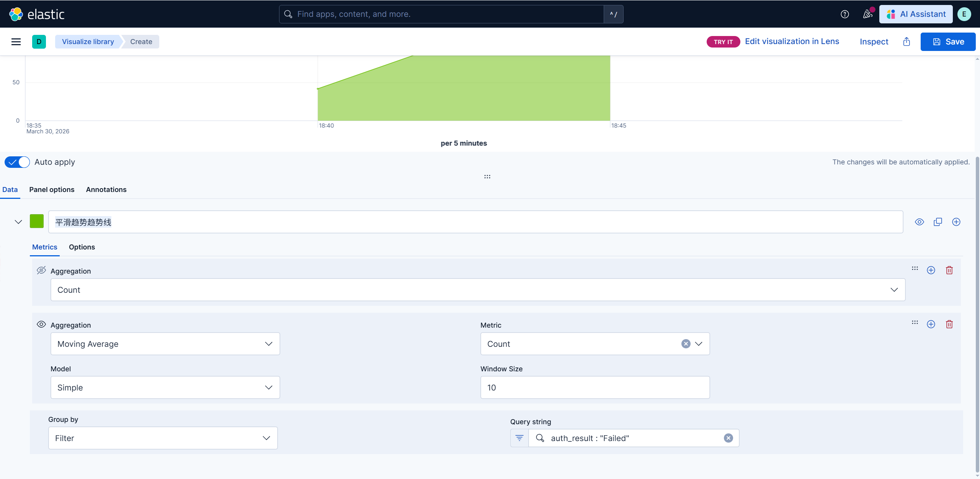Open the hamburger navigation menu
This screenshot has width=980, height=479.
click(x=16, y=42)
